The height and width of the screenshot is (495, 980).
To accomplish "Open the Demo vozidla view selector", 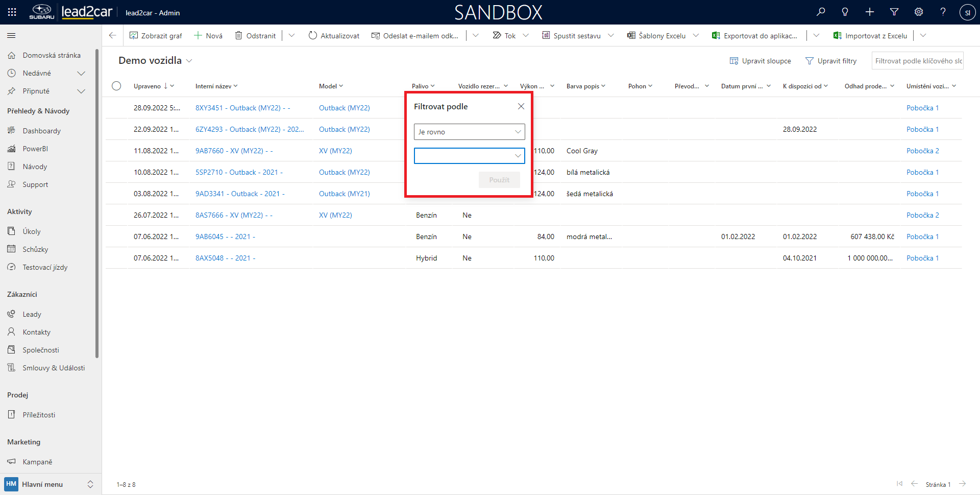I will point(155,61).
